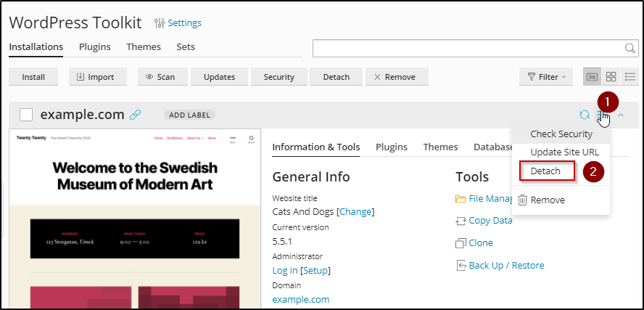
Task: Select Check Security menu entry
Action: click(561, 134)
